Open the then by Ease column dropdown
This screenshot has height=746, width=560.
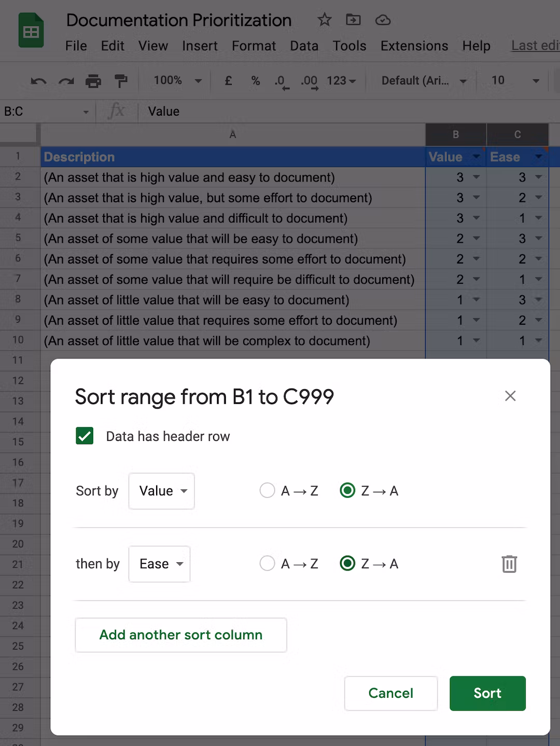coord(160,564)
